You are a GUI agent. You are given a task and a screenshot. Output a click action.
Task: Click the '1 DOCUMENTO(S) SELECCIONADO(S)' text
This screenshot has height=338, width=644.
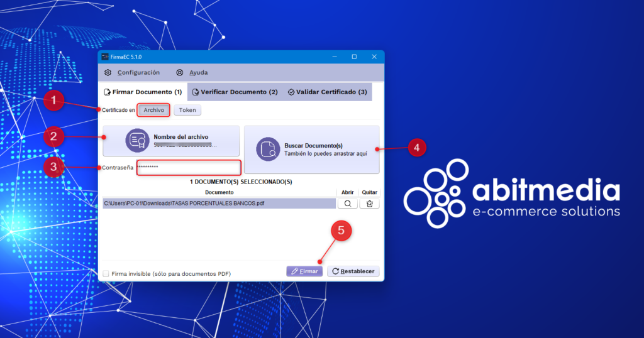pyautogui.click(x=241, y=182)
